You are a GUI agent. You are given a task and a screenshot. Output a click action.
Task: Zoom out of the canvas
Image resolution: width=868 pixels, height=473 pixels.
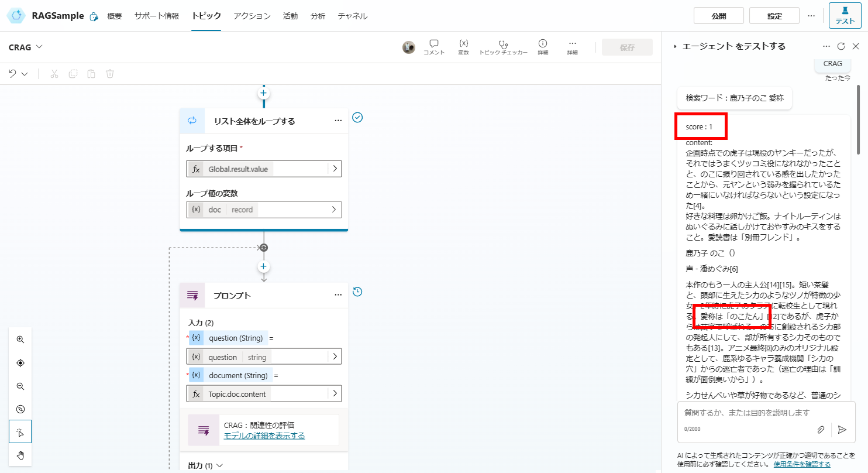pyautogui.click(x=20, y=386)
